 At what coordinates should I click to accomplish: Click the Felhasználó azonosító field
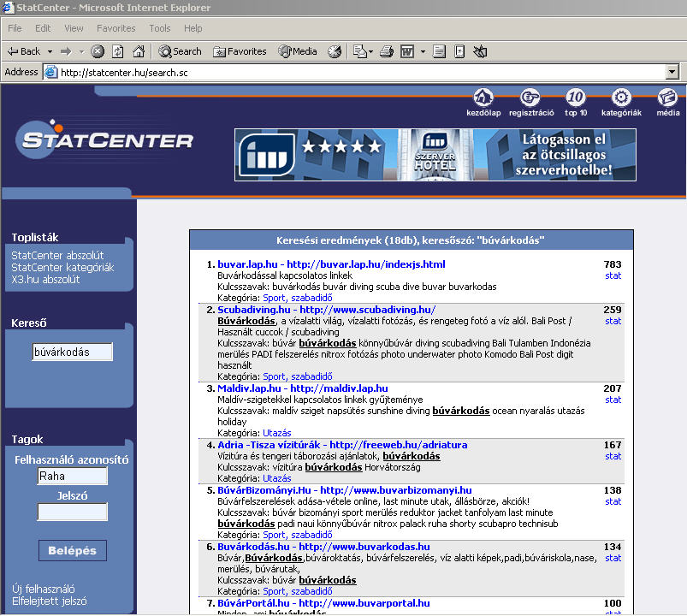tap(72, 476)
